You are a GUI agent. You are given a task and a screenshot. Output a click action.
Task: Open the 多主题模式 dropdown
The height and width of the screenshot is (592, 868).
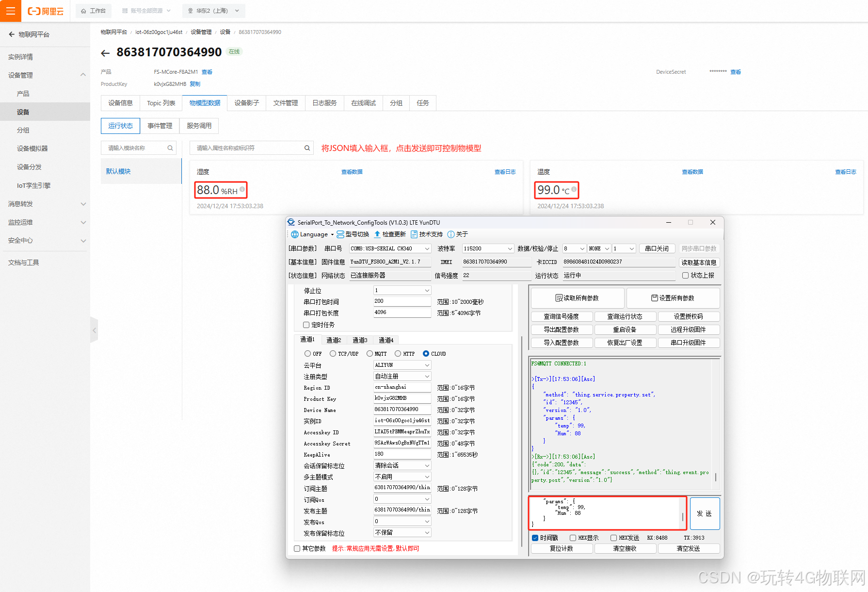(x=402, y=477)
